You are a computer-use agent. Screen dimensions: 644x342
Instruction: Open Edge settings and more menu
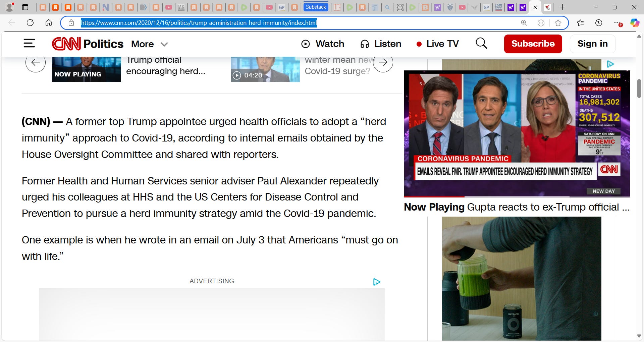pos(618,23)
